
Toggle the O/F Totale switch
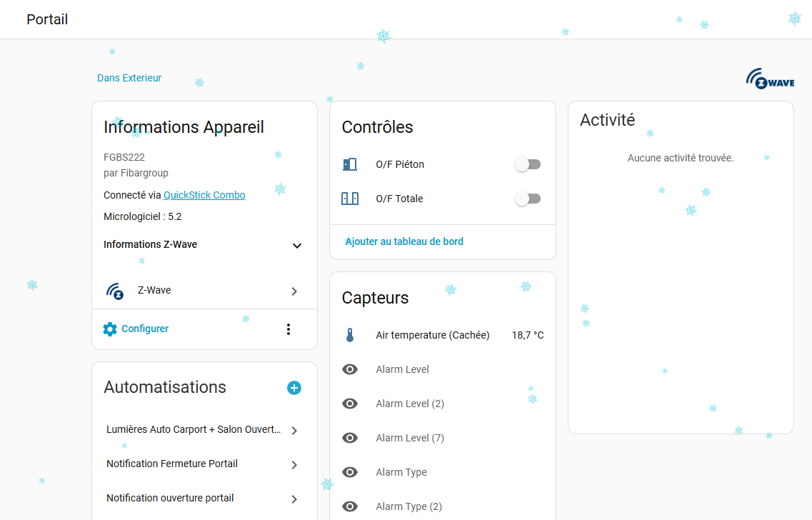coord(528,199)
